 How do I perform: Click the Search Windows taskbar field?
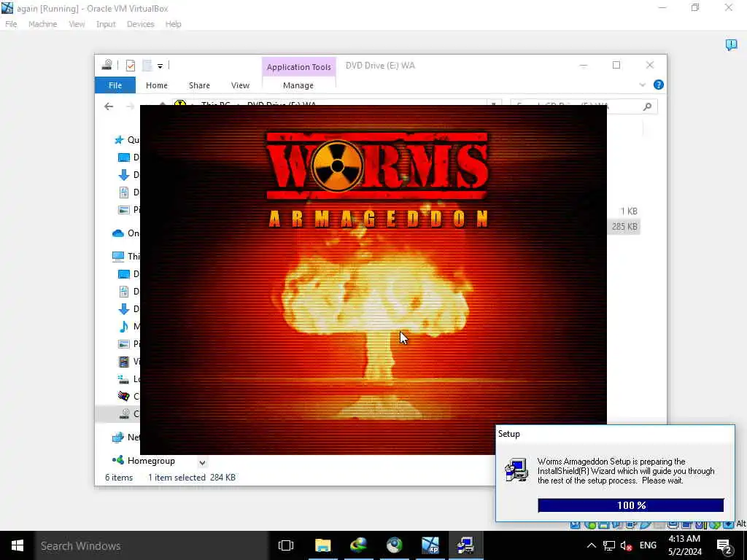152,545
